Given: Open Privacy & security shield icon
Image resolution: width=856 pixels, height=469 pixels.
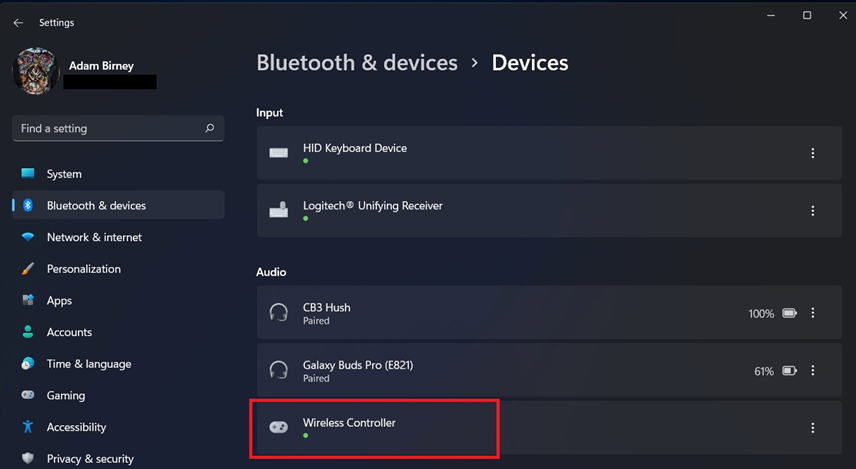Looking at the screenshot, I should (x=28, y=458).
